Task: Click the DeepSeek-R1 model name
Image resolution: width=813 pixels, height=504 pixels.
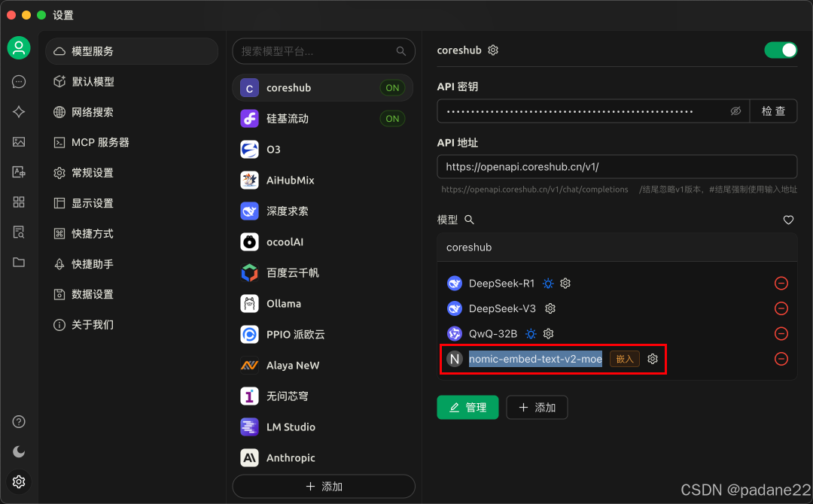Action: [501, 284]
